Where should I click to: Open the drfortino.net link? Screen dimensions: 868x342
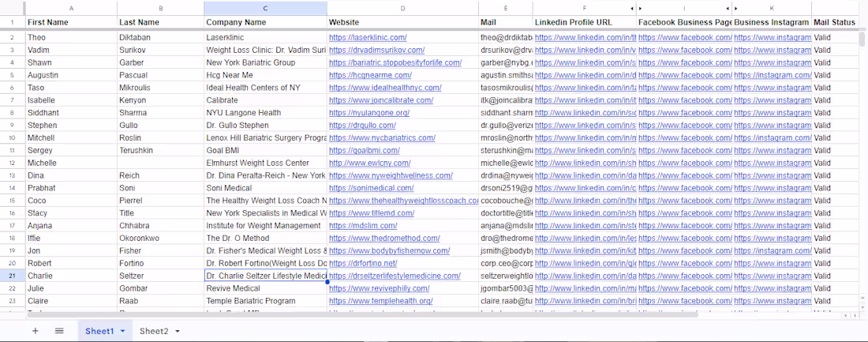[363, 263]
